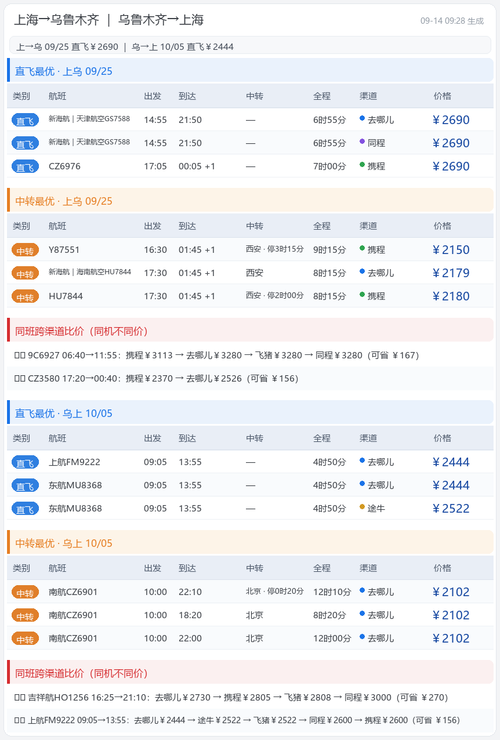The height and width of the screenshot is (740, 500).
Task: Click the arrival time 22:10
Action: (190, 592)
